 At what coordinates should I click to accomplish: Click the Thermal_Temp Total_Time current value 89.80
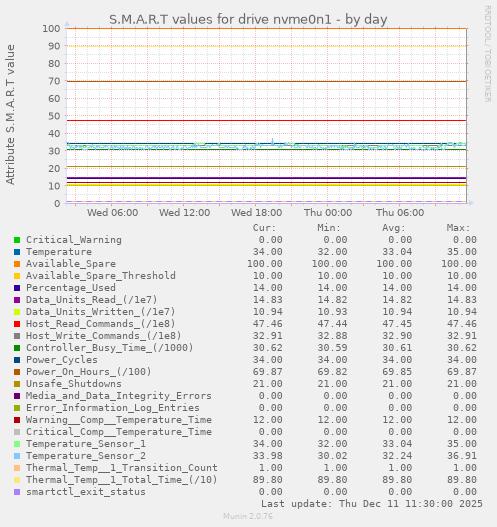267,480
